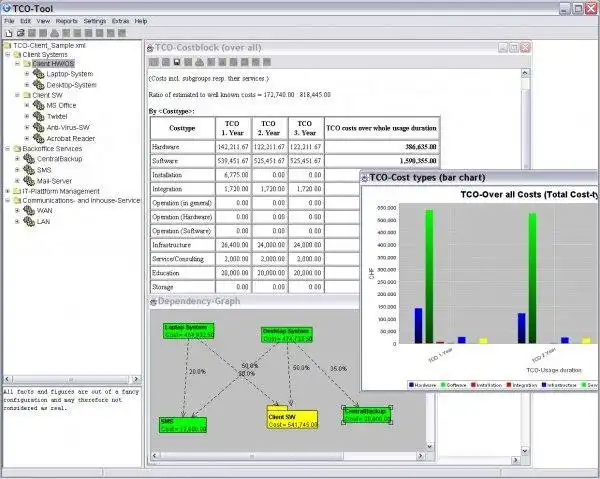
Task: Click the gear icon beside Anti-Virus-SW
Action: click(x=38, y=127)
